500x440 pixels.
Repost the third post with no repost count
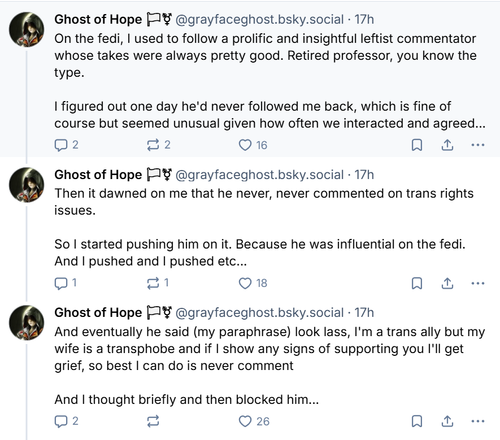pos(153,421)
